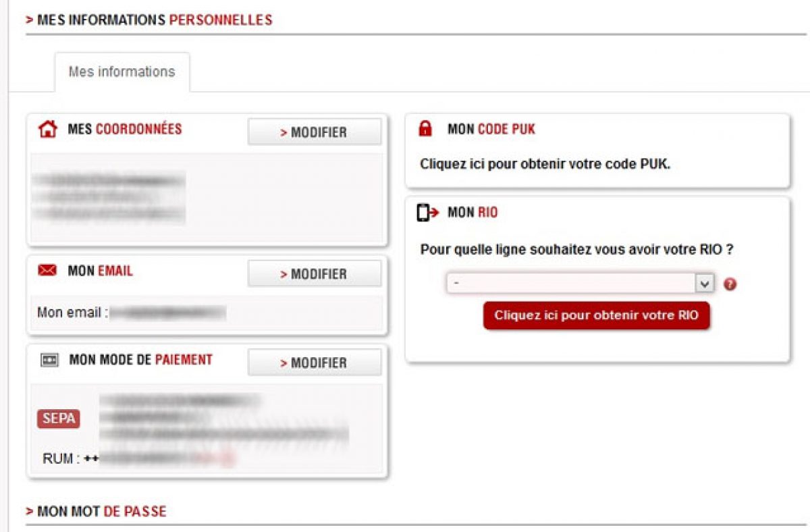
Task: Click the red padlock PUK icon
Action: click(425, 129)
